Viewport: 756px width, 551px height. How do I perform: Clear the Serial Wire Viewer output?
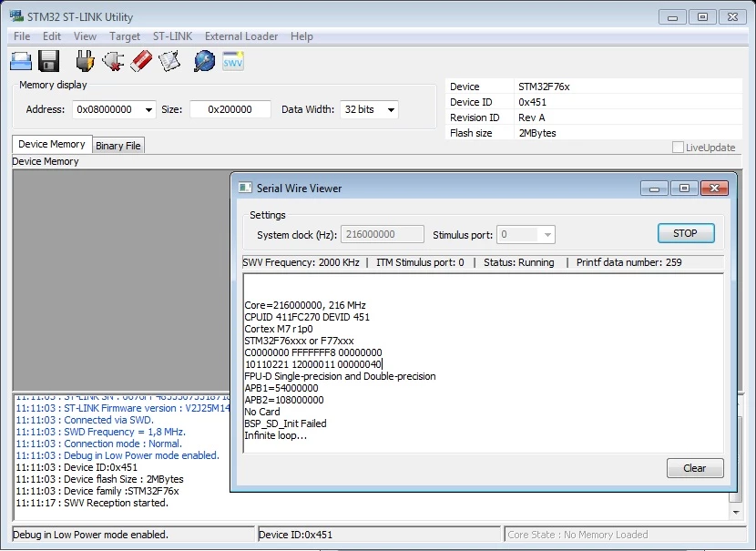coord(695,468)
